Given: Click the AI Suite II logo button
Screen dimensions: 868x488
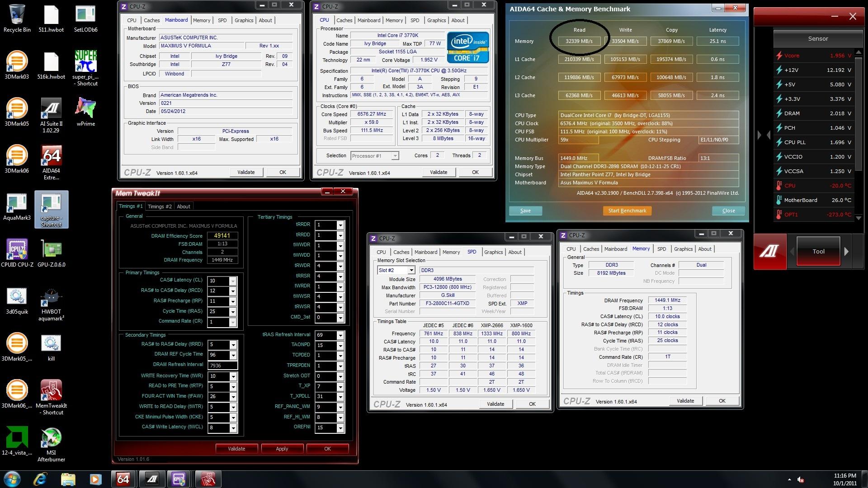Looking at the screenshot, I should 770,251.
